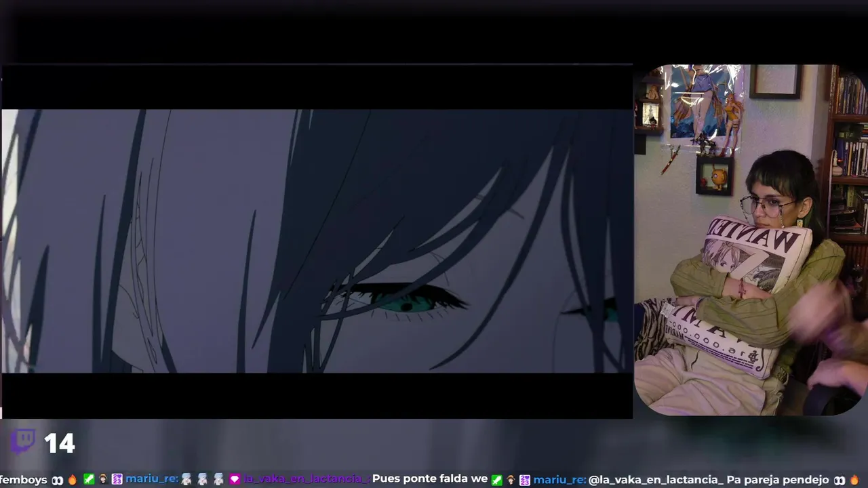Click the viewer count number 14

(x=59, y=444)
